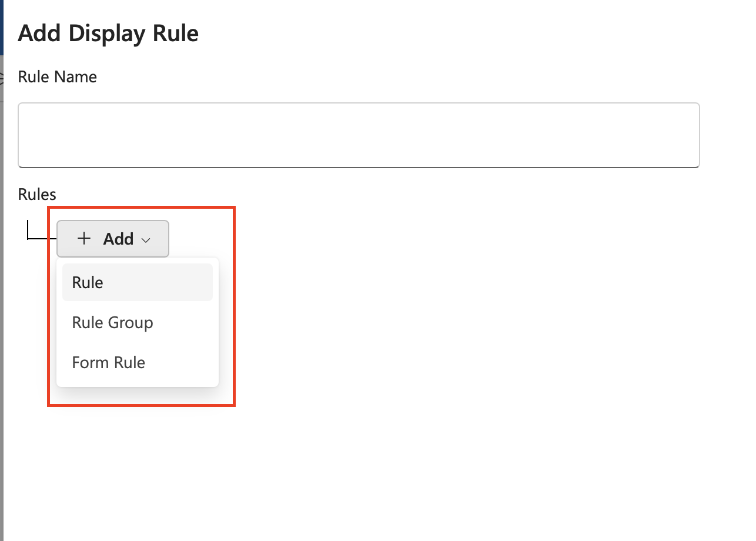
Task: Click the Add Display Rule heading
Action: 108,34
